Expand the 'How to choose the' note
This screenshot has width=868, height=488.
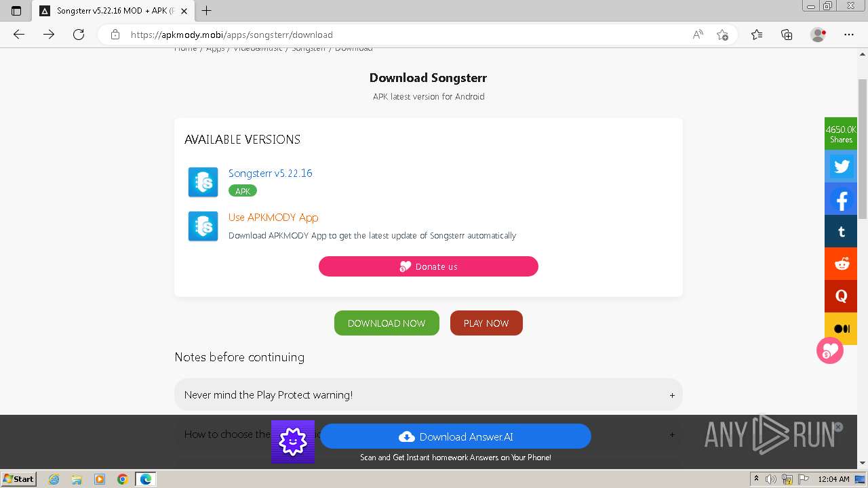(x=429, y=434)
